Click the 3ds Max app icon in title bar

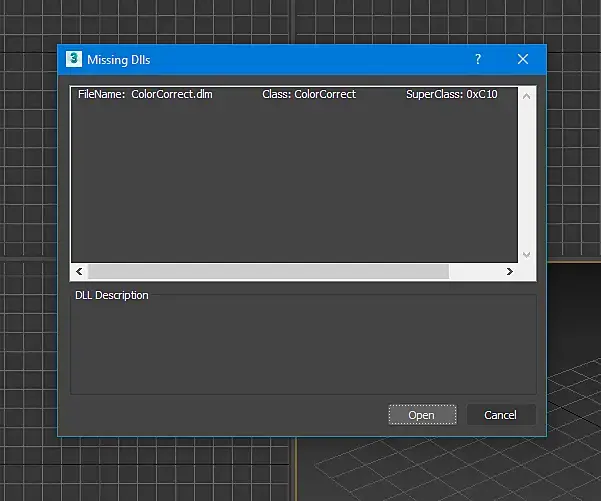point(74,59)
